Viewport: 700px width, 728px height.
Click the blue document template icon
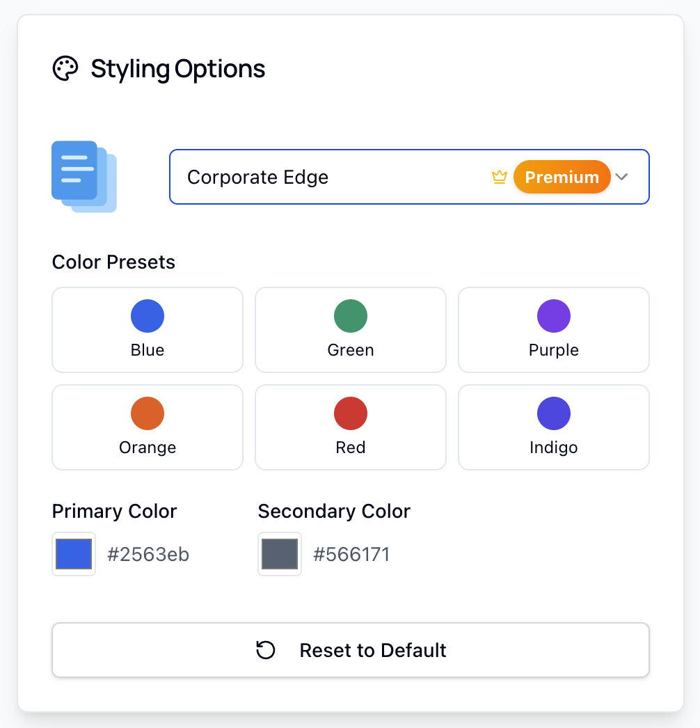pos(83,176)
